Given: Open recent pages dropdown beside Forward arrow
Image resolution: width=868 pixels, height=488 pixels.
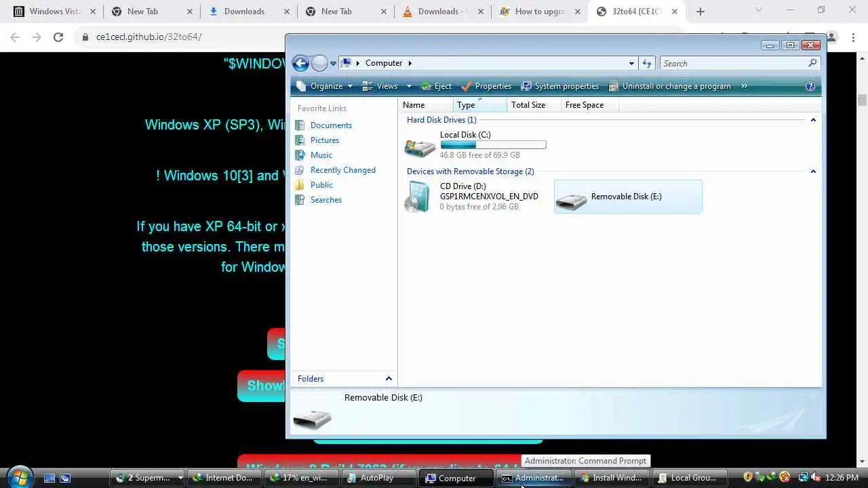Looking at the screenshot, I should 333,64.
